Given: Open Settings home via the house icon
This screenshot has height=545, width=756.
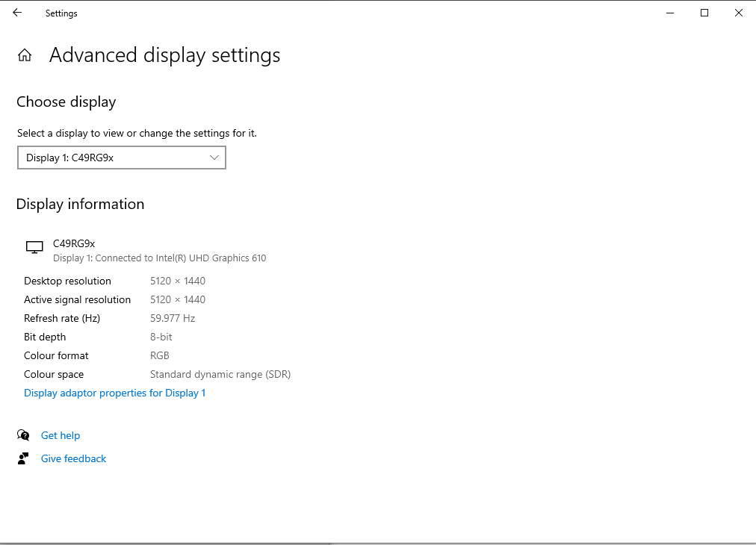Looking at the screenshot, I should pyautogui.click(x=25, y=54).
